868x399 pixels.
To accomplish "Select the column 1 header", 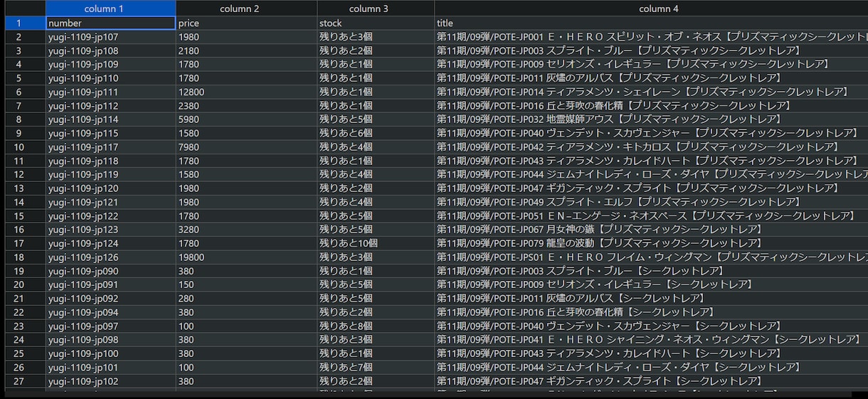I will pyautogui.click(x=110, y=9).
